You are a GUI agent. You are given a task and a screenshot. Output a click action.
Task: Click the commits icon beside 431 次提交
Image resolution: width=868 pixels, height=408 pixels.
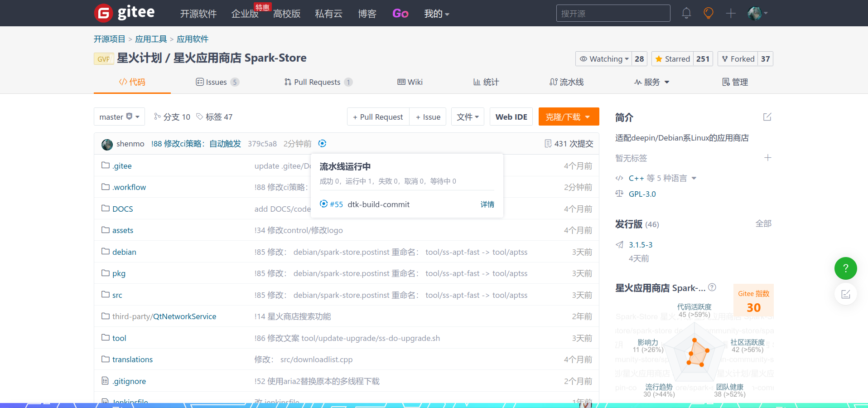point(547,144)
